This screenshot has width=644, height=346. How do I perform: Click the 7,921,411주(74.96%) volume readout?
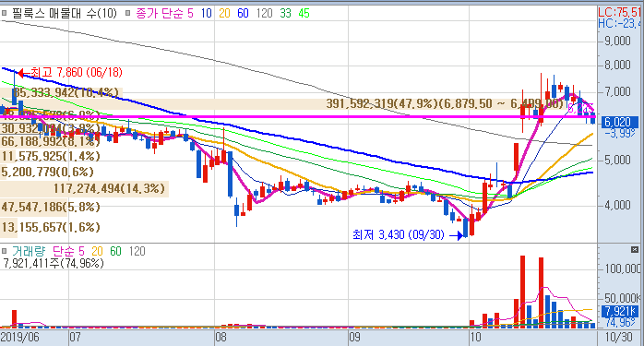point(54,263)
